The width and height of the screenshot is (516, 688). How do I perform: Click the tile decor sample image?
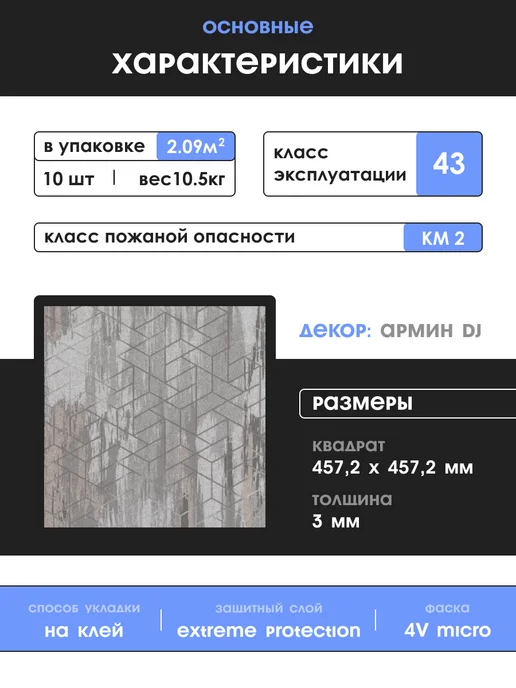pyautogui.click(x=154, y=416)
